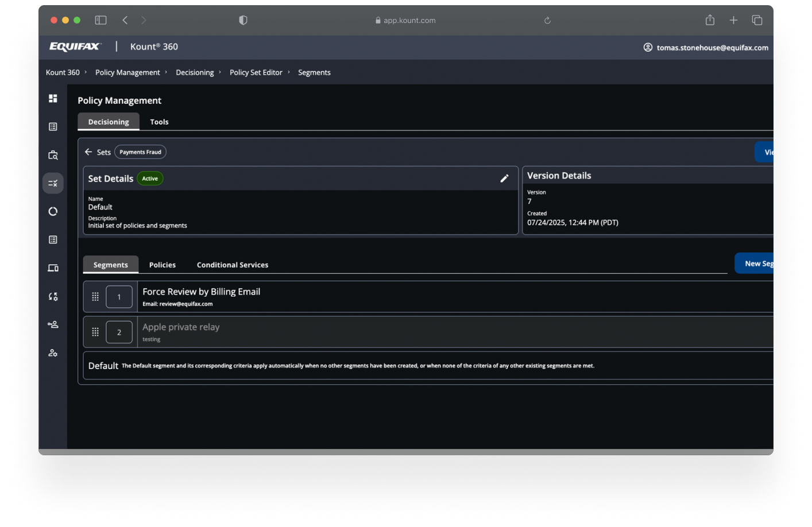The height and width of the screenshot is (527, 812).
Task: Select the Segments tab
Action: 111,265
